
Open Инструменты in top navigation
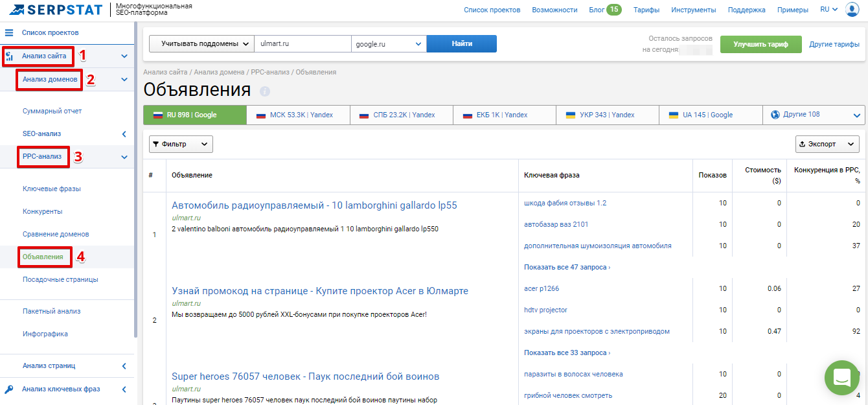click(694, 10)
